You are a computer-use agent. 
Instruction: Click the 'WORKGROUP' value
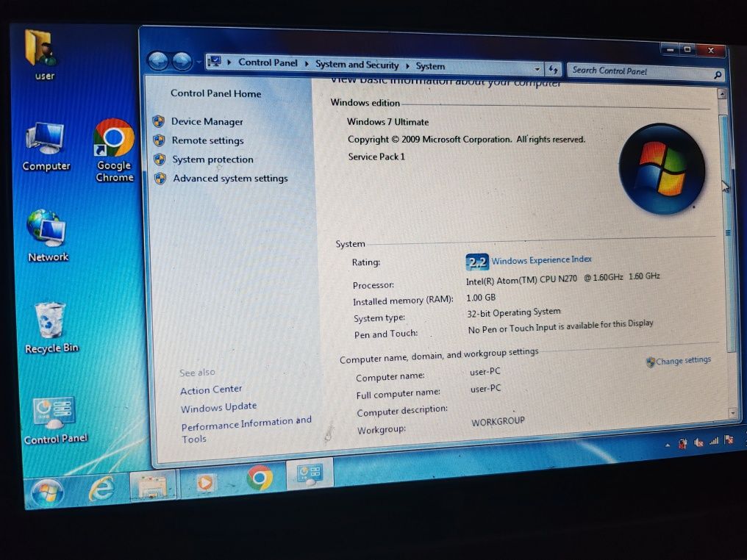[498, 421]
